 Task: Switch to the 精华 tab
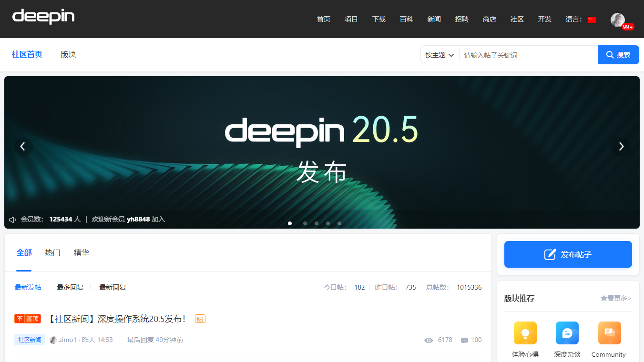[81, 253]
